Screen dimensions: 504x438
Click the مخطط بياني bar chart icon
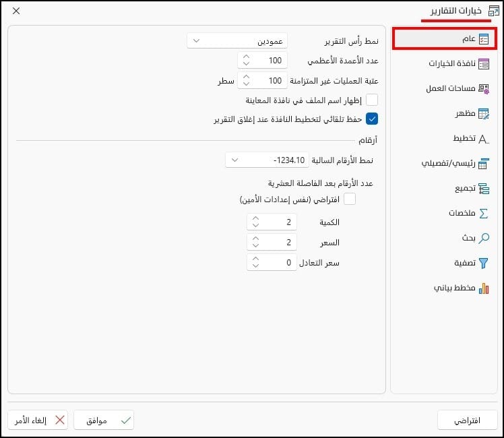tap(483, 288)
